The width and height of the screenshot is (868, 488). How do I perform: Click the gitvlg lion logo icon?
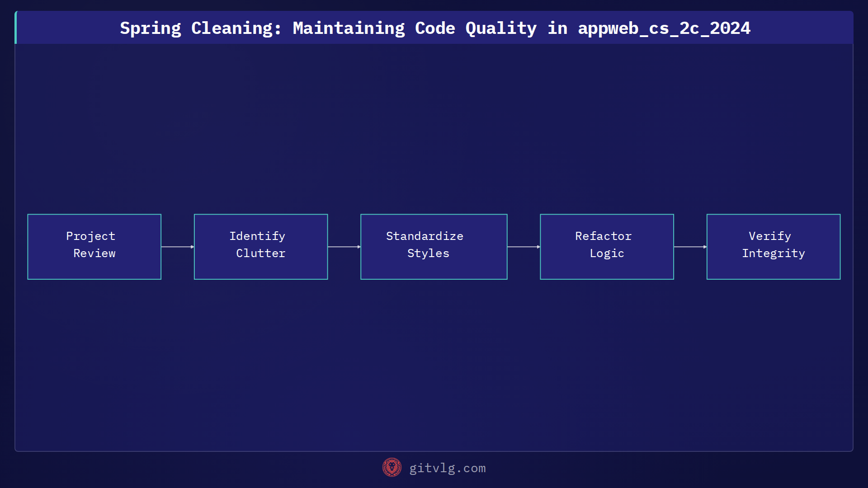pyautogui.click(x=392, y=467)
